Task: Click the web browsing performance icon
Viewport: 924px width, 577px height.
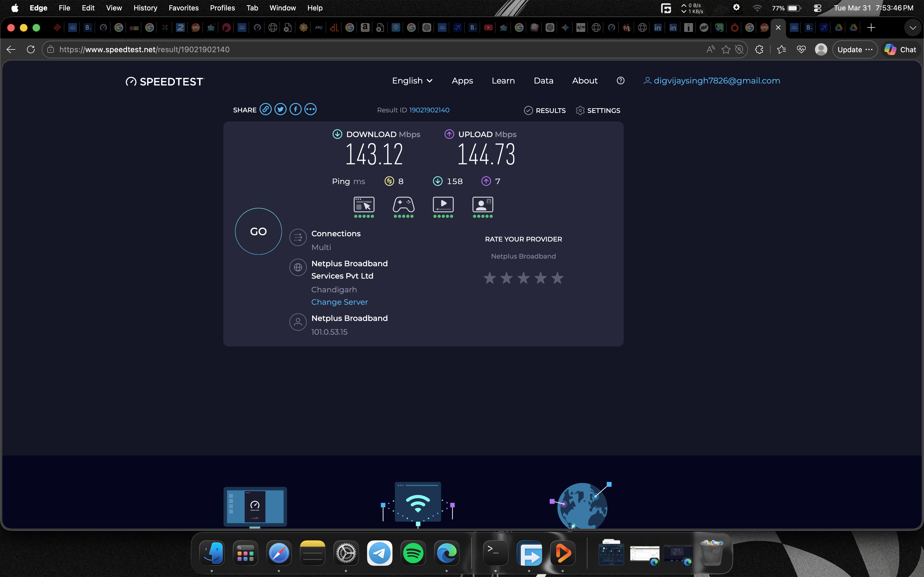Action: pos(364,205)
